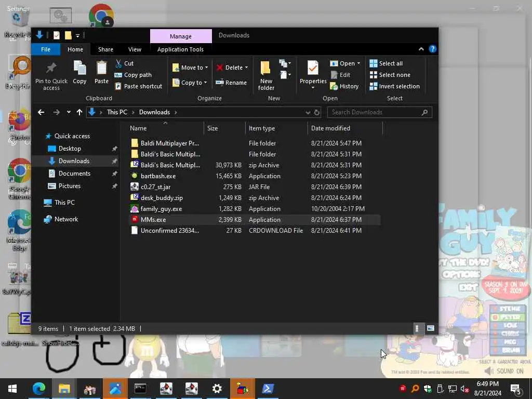Expand the Open button dropdown arrow
This screenshot has width=532, height=399.
(358, 63)
